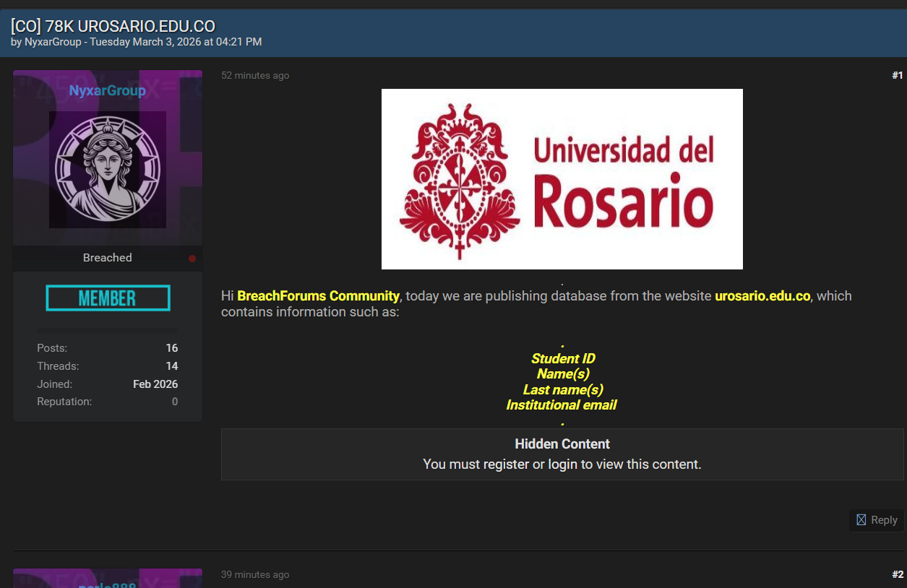Click the second poster's partially visible username

click(x=108, y=582)
